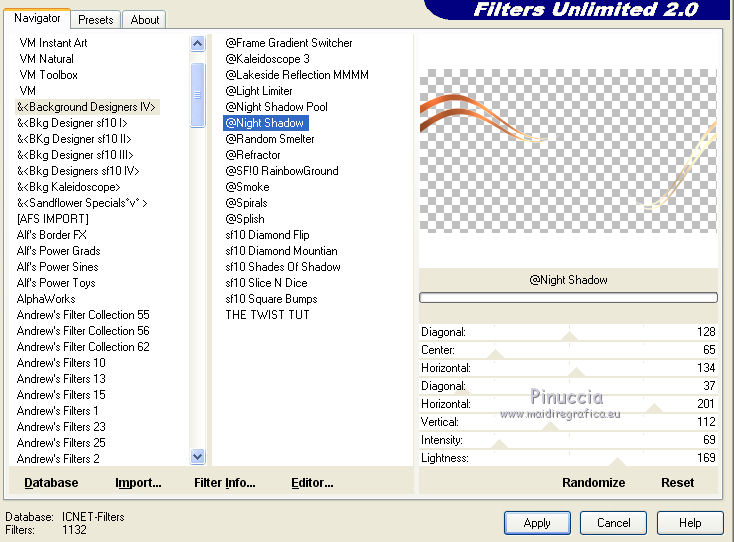Screen dimensions: 734x542
Task: Select VM Natural category
Action: (46, 59)
